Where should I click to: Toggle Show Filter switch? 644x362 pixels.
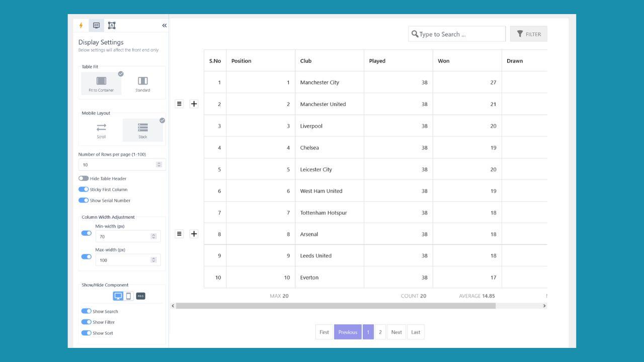click(87, 322)
